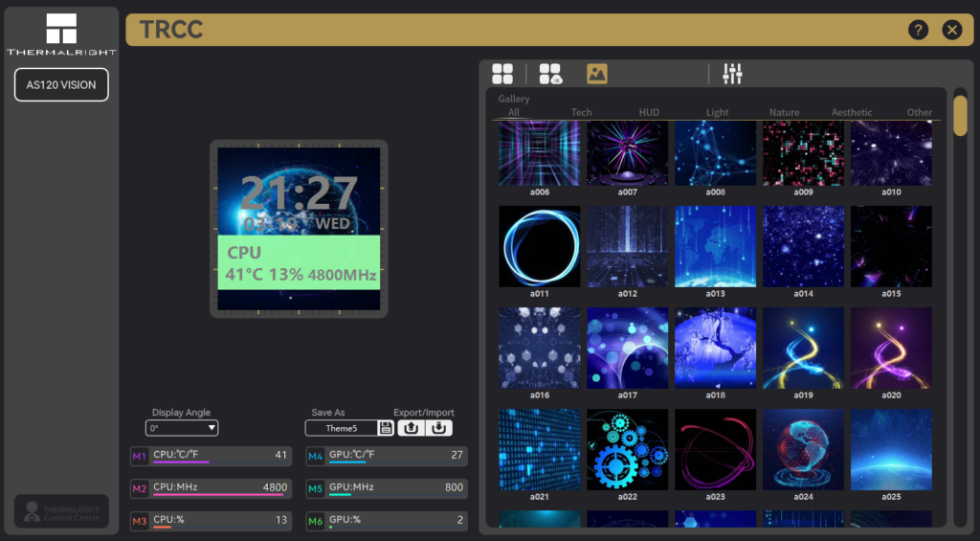The image size is (980, 541).
Task: Open help via the question mark icon
Action: [918, 30]
